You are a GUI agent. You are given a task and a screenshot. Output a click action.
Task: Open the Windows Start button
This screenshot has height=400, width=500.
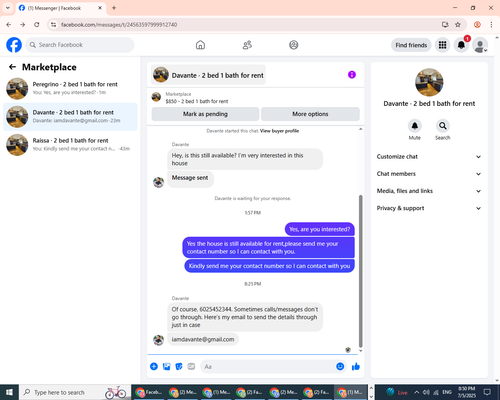pos(9,392)
